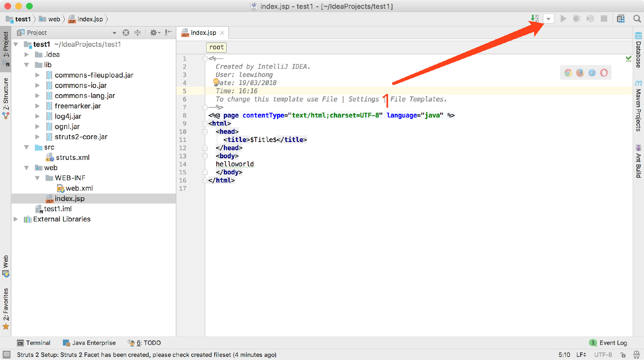Image resolution: width=644 pixels, height=360 pixels.
Task: Click the UTF-8 encoding selector
Action: coord(603,355)
